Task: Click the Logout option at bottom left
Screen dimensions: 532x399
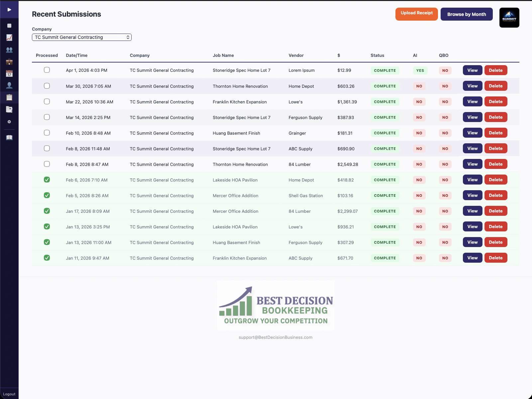Action: (9, 394)
